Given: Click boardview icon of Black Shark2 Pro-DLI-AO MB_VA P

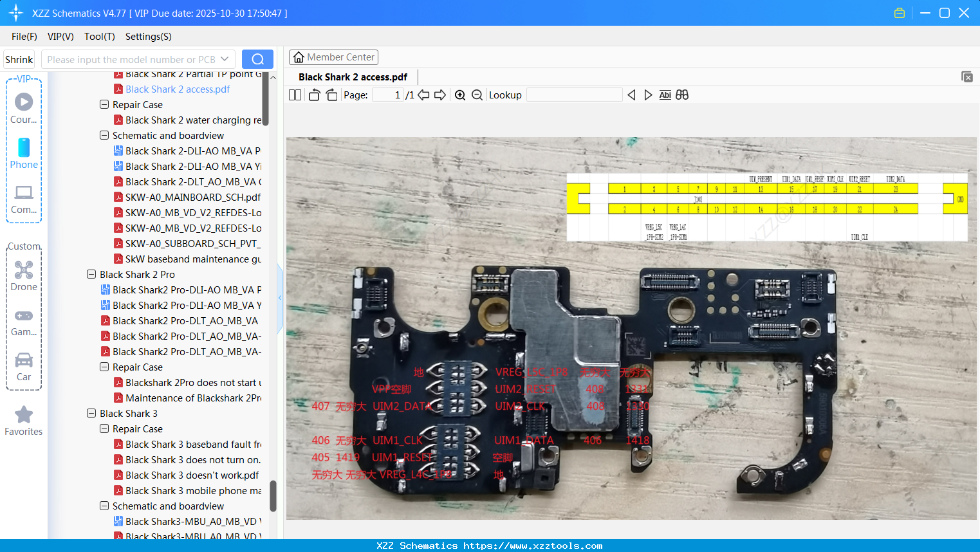Looking at the screenshot, I should 106,290.
